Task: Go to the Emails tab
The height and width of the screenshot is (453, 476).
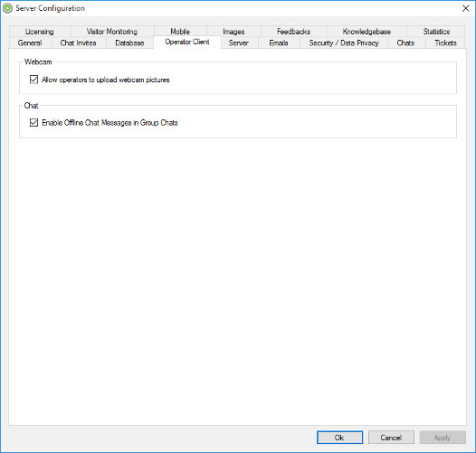Action: tap(279, 42)
